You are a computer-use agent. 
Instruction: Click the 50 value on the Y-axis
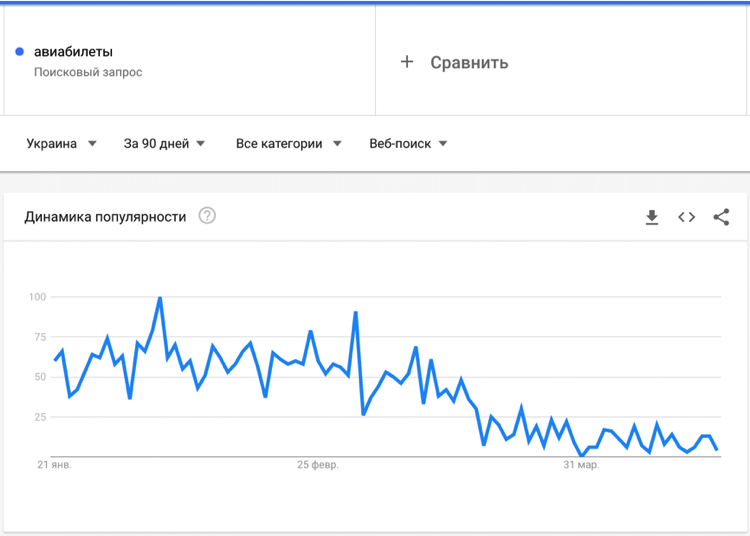[x=41, y=377]
